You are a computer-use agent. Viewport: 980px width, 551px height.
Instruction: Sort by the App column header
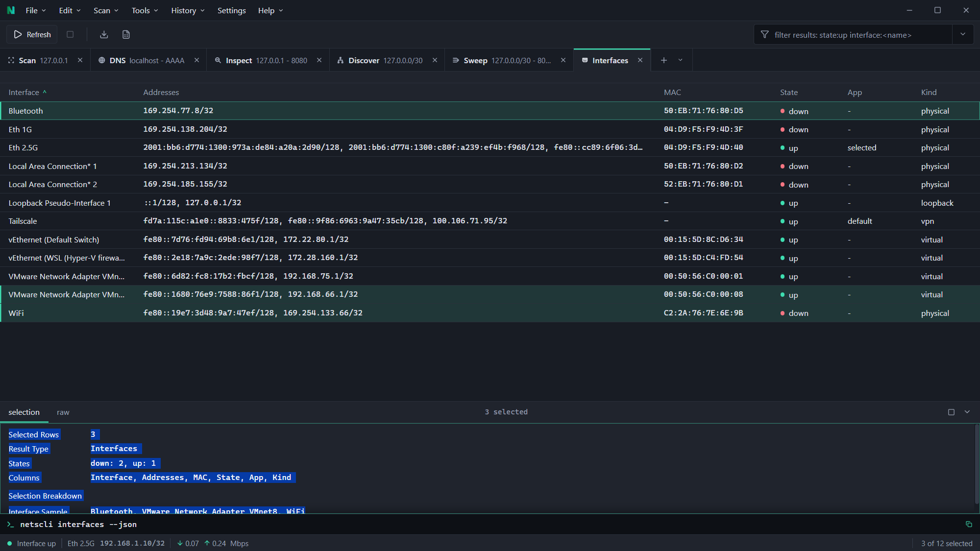[x=855, y=92]
